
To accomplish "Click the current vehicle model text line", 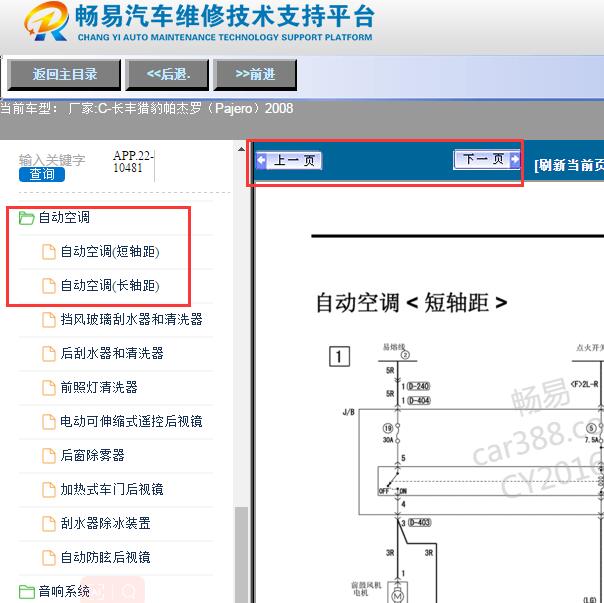I will [x=147, y=108].
